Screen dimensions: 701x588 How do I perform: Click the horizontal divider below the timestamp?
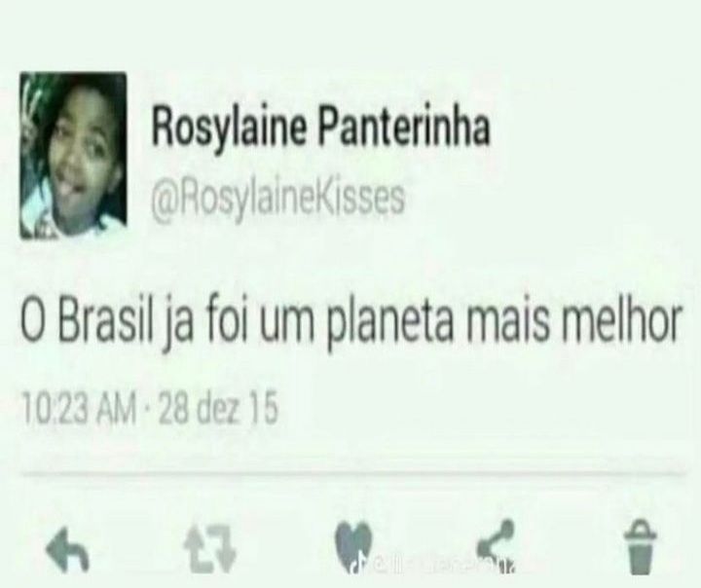coord(353,474)
